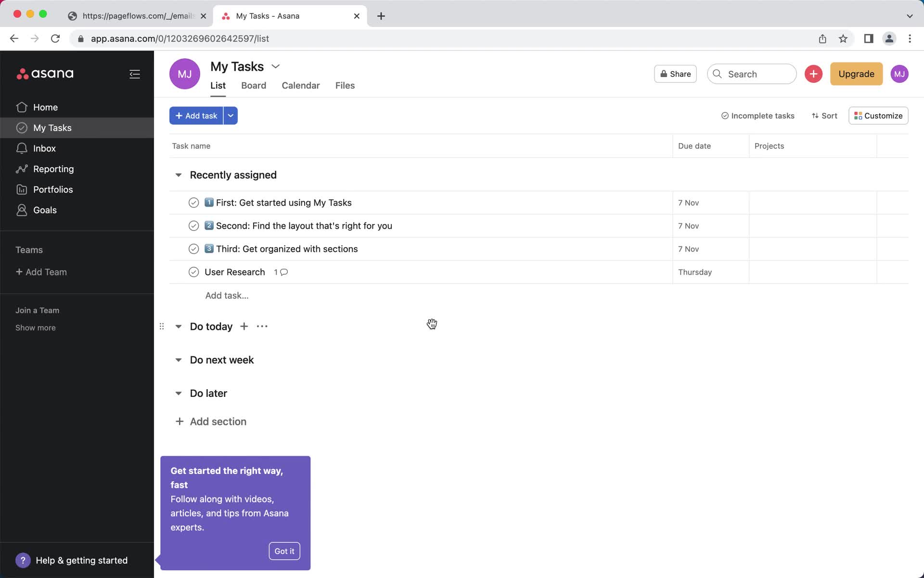Collapse the Do next week section
This screenshot has height=578, width=924.
[179, 360]
